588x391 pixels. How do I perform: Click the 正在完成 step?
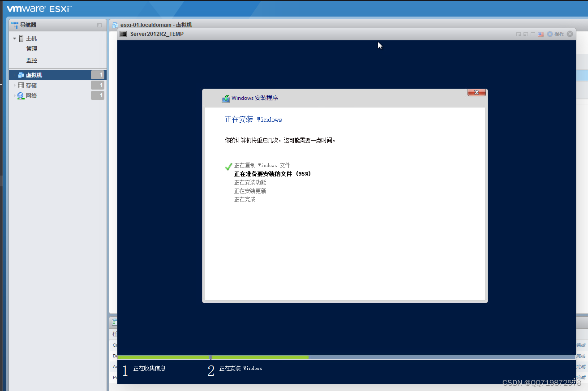[245, 199]
